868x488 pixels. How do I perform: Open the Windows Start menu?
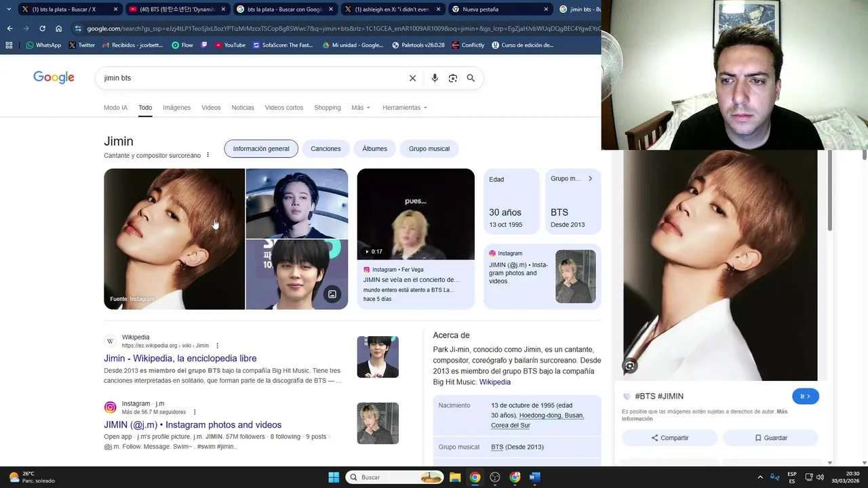coord(334,477)
